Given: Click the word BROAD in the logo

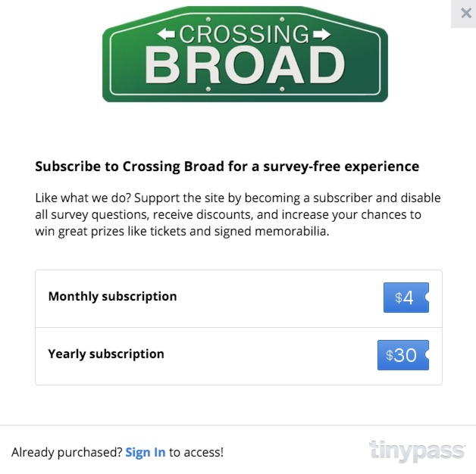Looking at the screenshot, I should coord(244,66).
